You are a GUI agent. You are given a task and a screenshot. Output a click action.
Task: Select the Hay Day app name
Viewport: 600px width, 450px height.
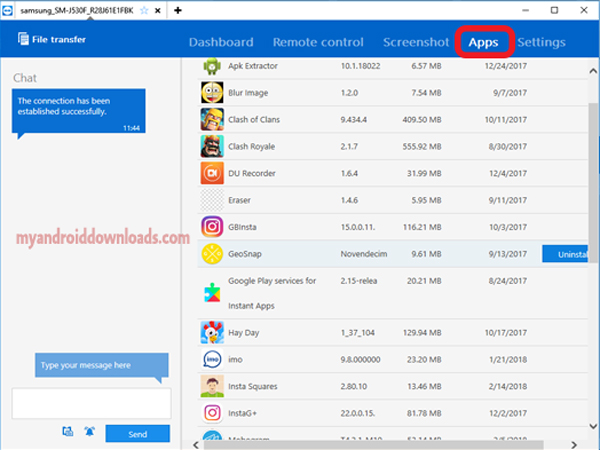(244, 333)
